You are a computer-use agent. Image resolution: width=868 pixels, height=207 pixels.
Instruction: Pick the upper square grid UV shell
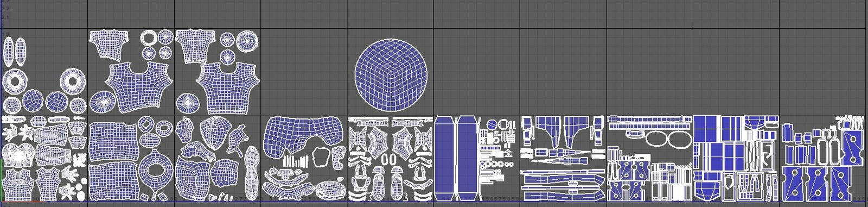coord(113,141)
